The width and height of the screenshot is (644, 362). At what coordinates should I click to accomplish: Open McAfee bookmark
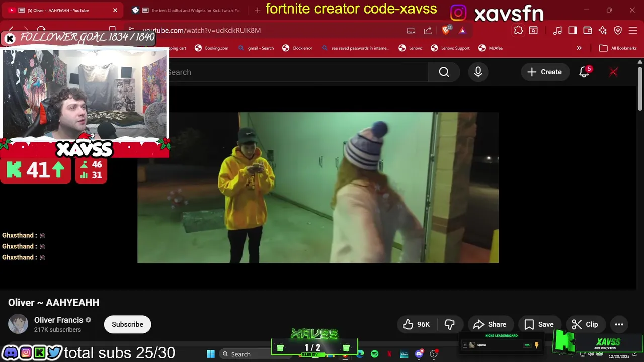pos(491,48)
